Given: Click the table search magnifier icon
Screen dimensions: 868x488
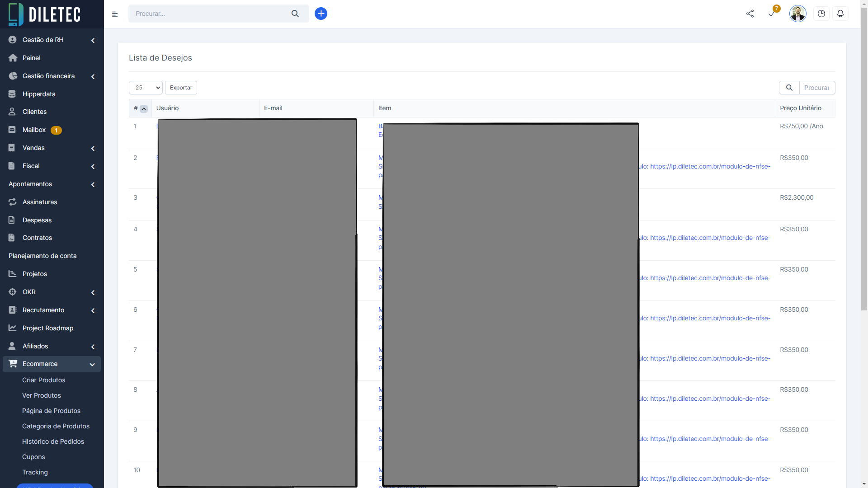Looking at the screenshot, I should click(x=789, y=88).
